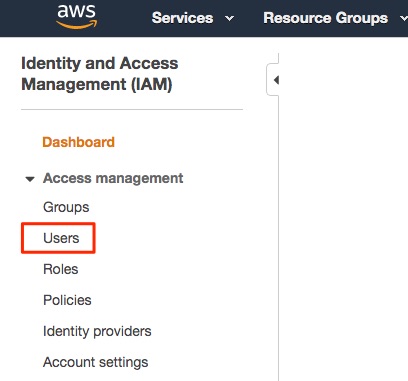
Task: Click the chevron next to Services
Action: coord(229,19)
